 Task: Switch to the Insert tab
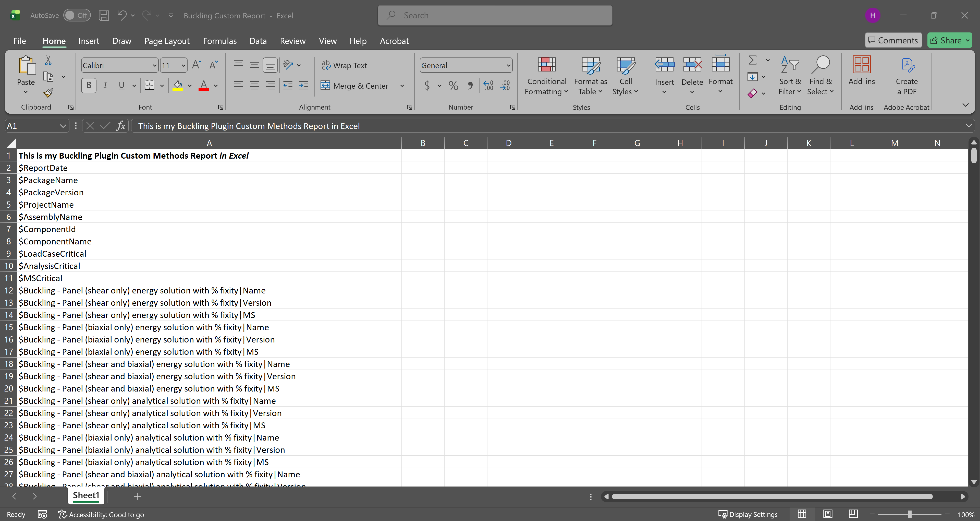(89, 41)
